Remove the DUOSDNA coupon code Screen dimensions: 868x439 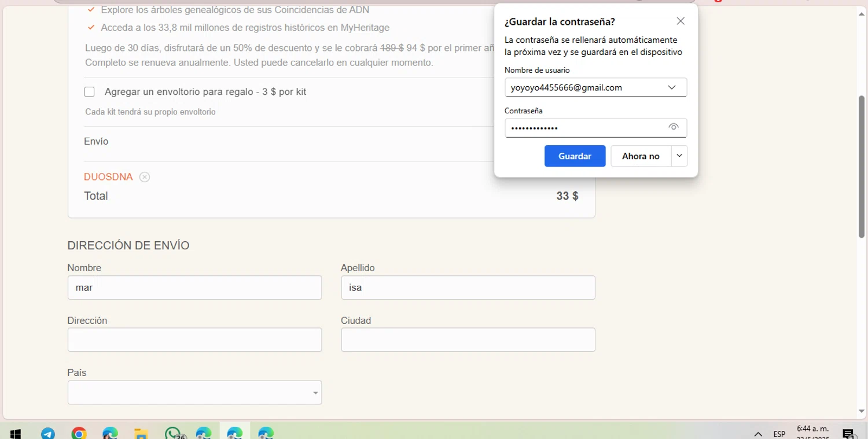pyautogui.click(x=145, y=177)
